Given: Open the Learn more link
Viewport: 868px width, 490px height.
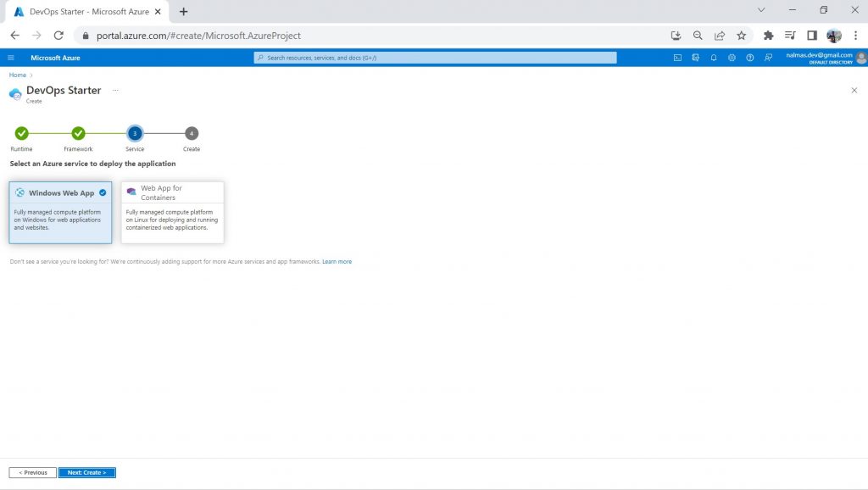Looking at the screenshot, I should (x=337, y=261).
